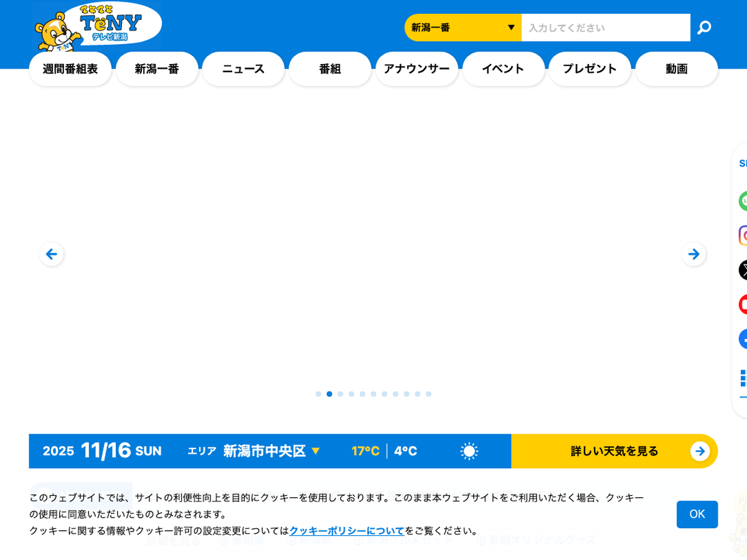The image size is (747, 560).
Task: Open the クッキーポリシーについて link
Action: 347,531
